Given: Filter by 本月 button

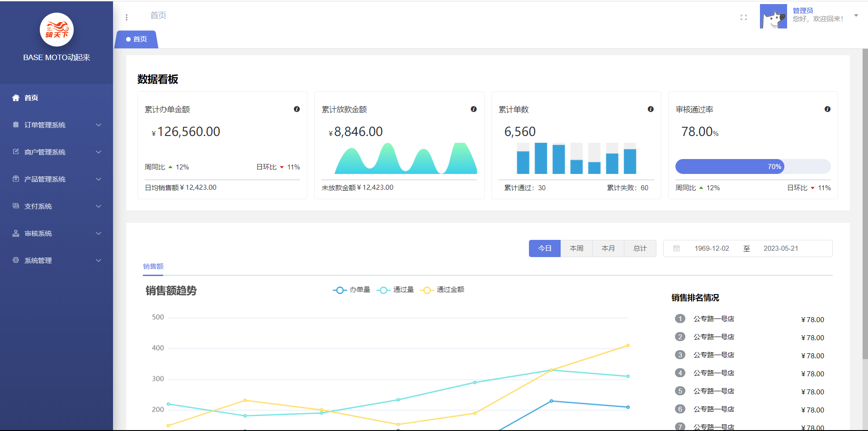Looking at the screenshot, I should (x=608, y=248).
